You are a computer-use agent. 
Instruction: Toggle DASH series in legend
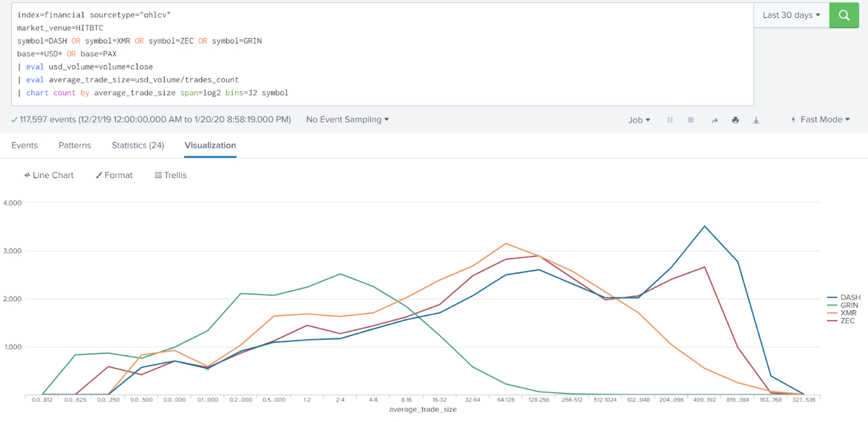tap(844, 297)
